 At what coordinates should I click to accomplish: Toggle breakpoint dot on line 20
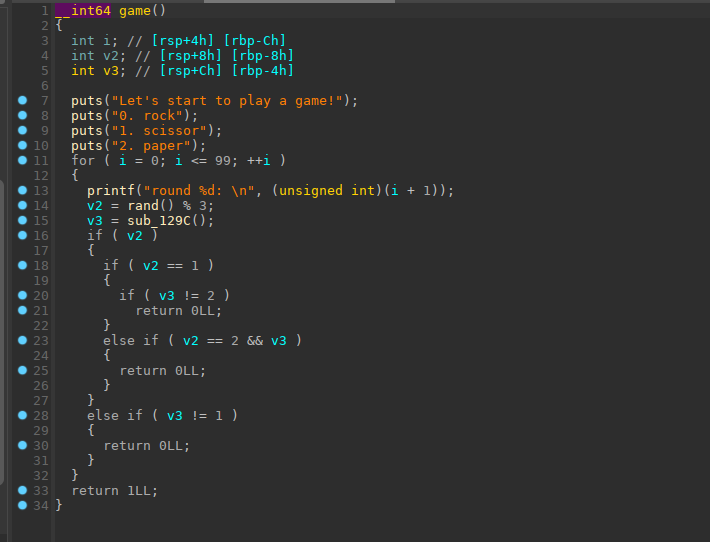(x=22, y=295)
